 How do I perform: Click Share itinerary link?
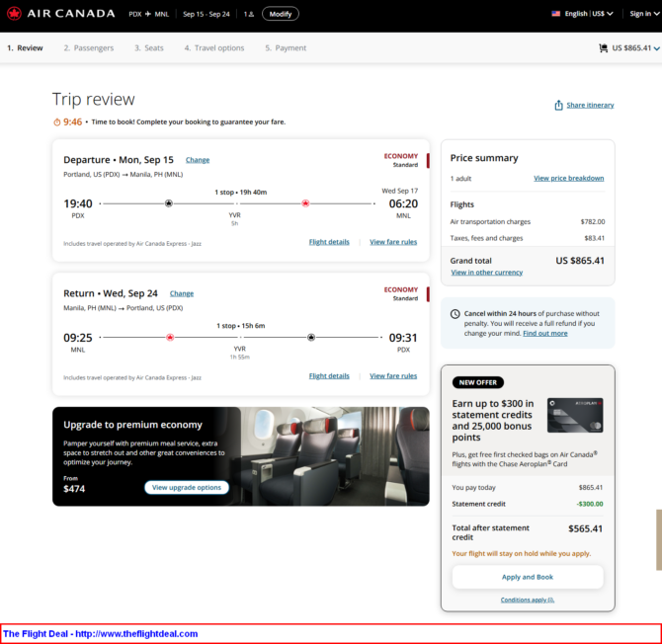(590, 105)
